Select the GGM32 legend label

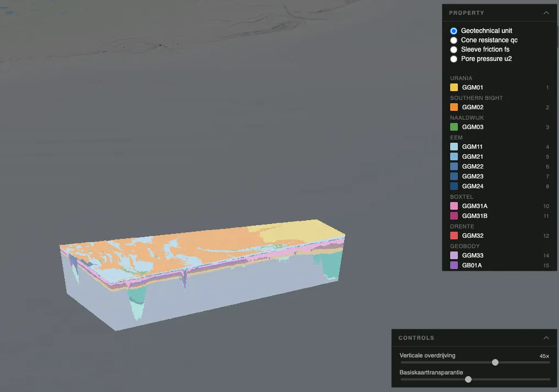[472, 236]
